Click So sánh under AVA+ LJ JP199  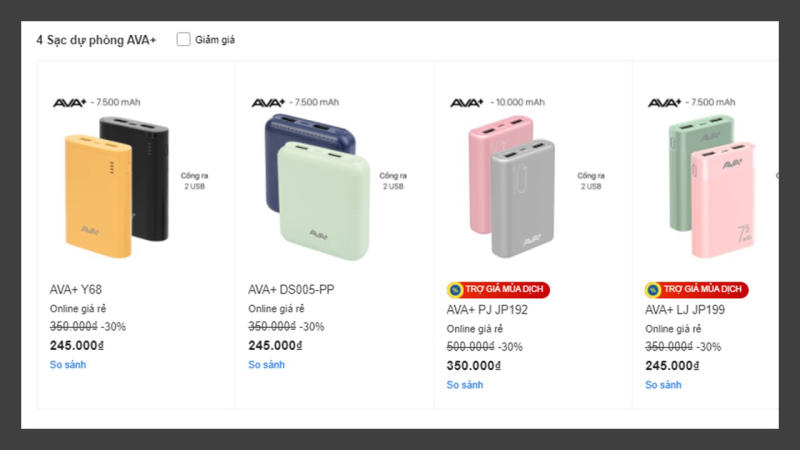click(x=663, y=385)
